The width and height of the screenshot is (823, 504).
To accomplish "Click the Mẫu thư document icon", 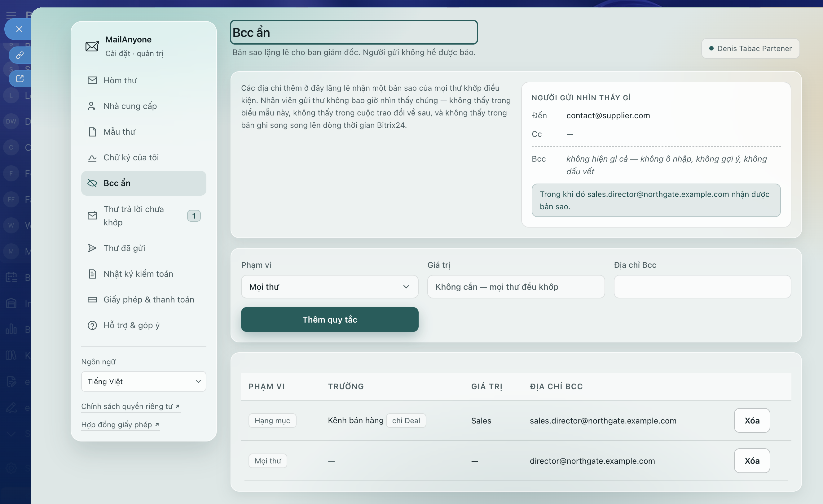I will coord(92,132).
